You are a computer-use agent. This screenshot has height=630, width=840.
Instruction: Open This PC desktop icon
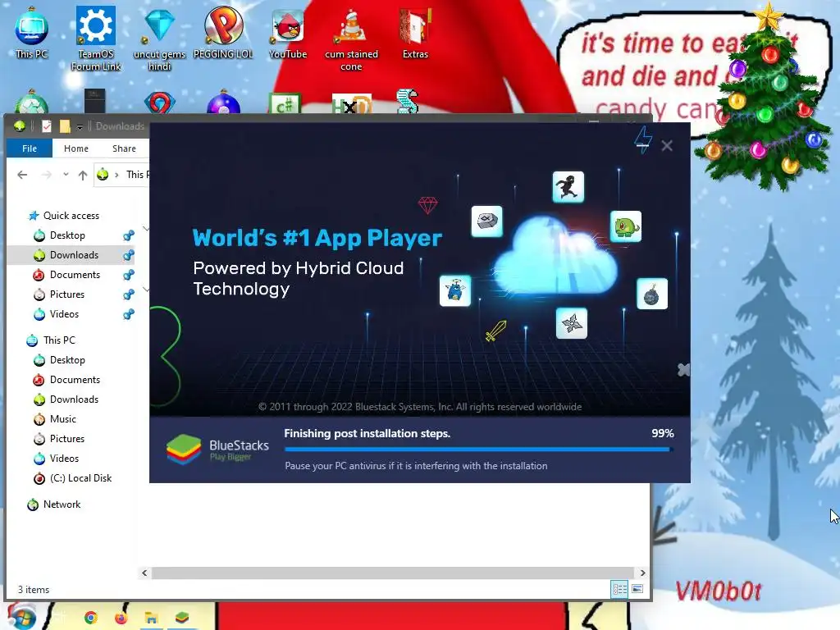[31, 32]
